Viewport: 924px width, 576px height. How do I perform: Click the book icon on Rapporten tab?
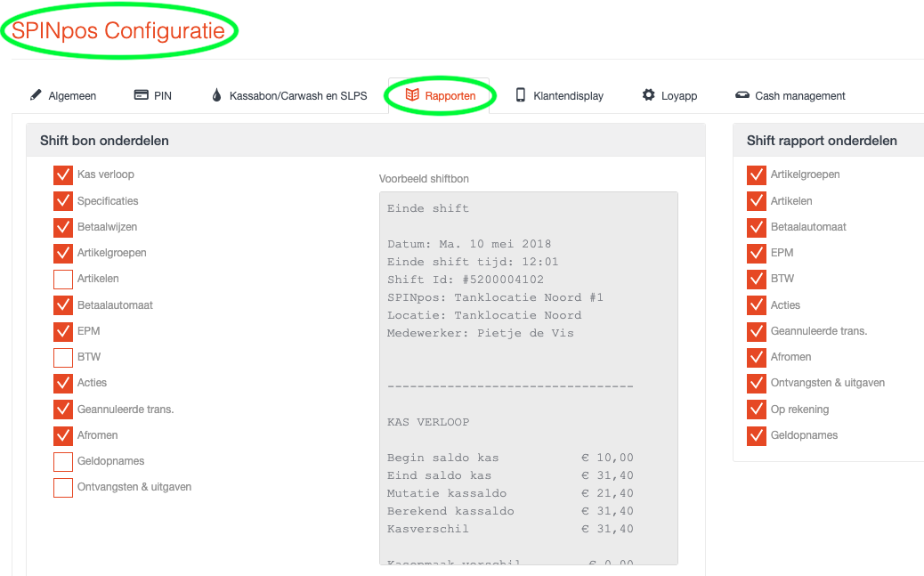point(412,95)
